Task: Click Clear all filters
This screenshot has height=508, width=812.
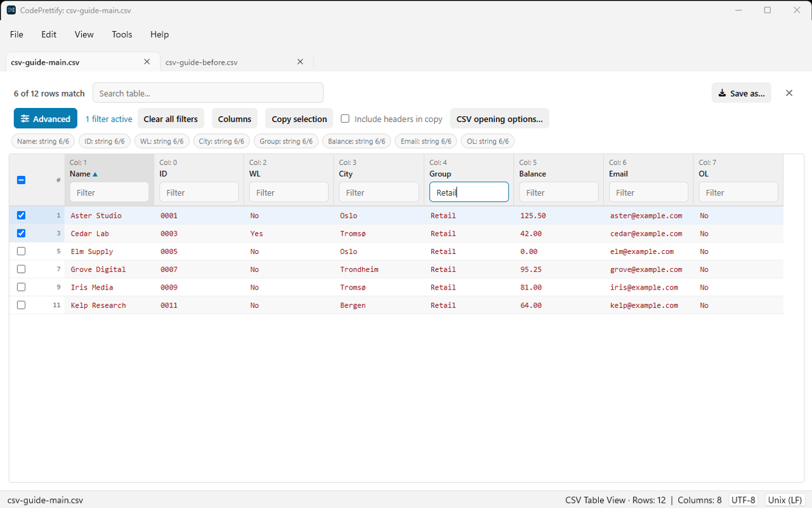Action: point(171,119)
